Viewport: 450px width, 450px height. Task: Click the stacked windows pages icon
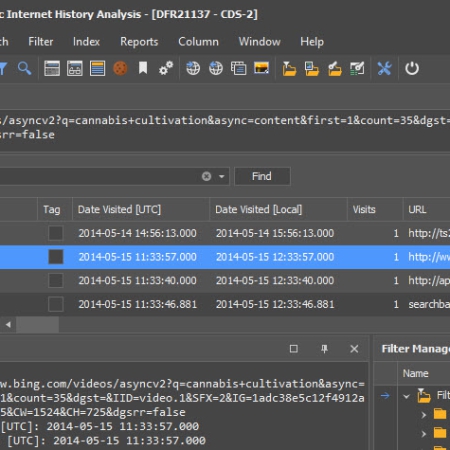(x=239, y=69)
